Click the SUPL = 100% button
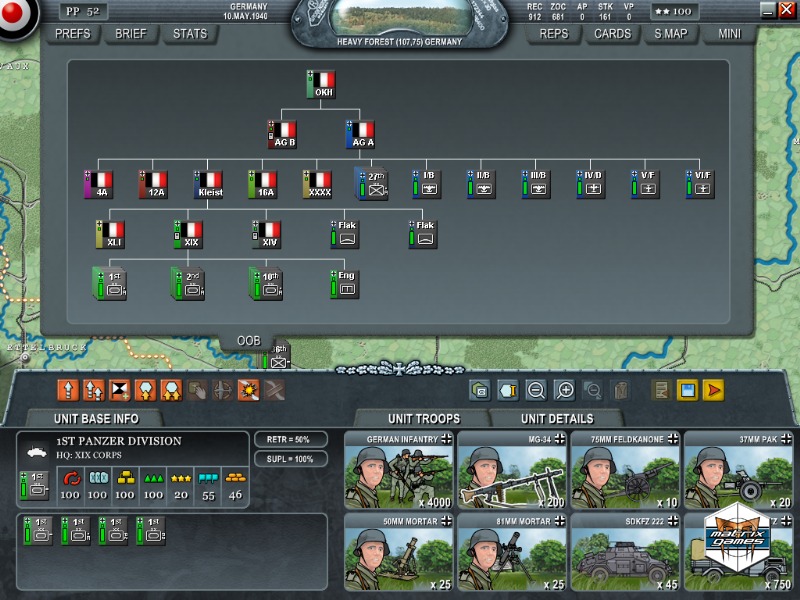 287,459
